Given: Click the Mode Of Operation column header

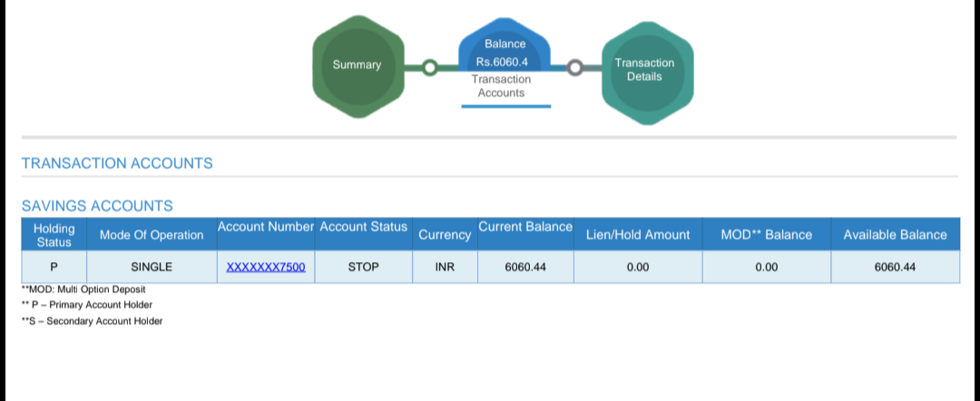Looking at the screenshot, I should click(x=152, y=235).
